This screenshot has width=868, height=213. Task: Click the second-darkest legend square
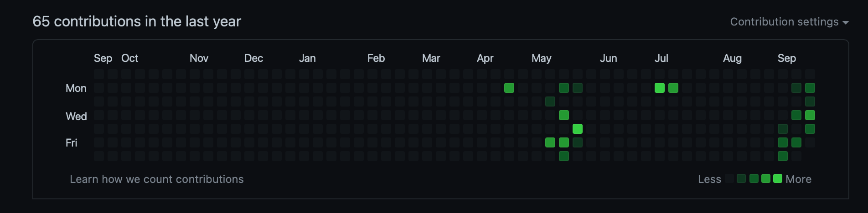(x=741, y=178)
